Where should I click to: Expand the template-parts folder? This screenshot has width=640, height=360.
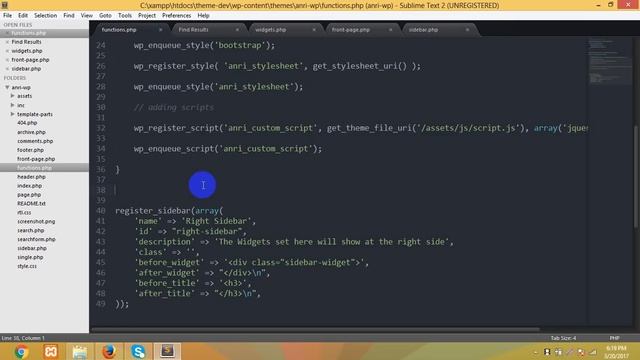[13, 114]
